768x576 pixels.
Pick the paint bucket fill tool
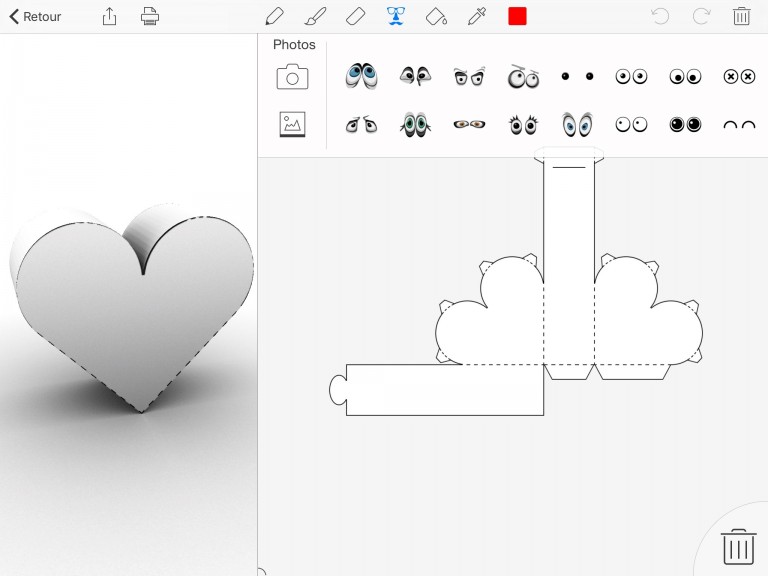(436, 16)
